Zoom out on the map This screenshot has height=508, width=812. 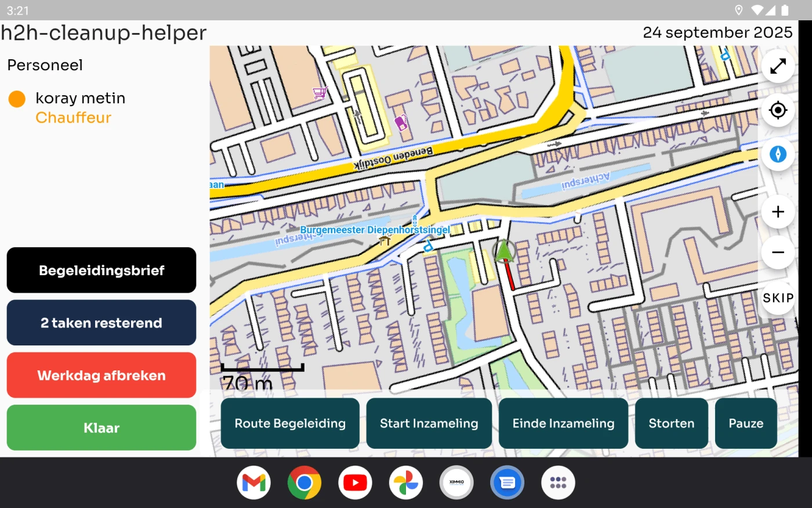(x=778, y=253)
